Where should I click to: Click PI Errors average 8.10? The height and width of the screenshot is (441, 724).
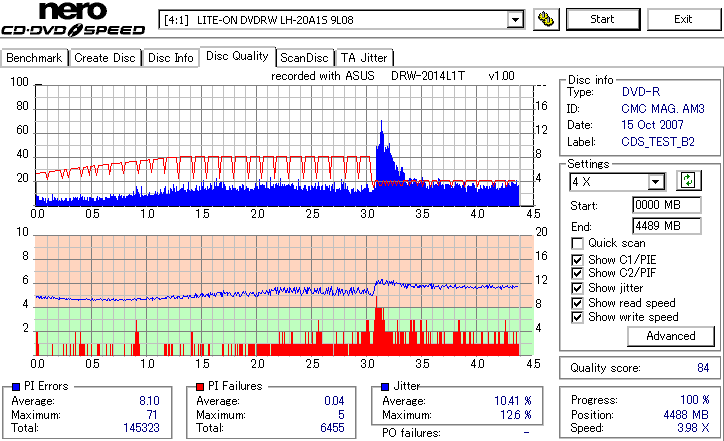click(149, 401)
